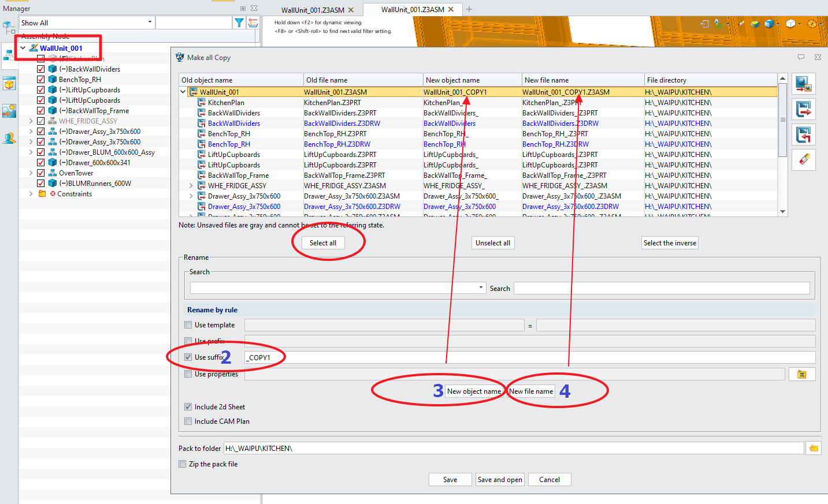Click the white cube view icon
The image size is (828, 504).
pyautogui.click(x=790, y=24)
